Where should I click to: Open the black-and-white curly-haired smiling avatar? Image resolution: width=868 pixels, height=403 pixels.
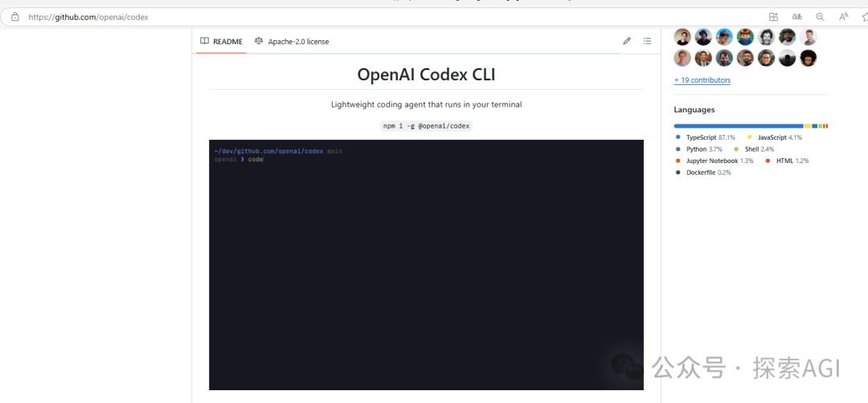766,37
